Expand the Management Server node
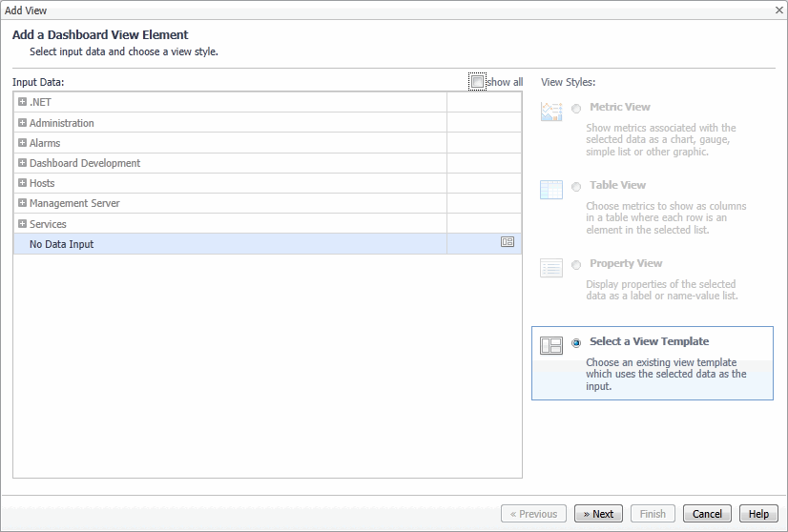 22,203
